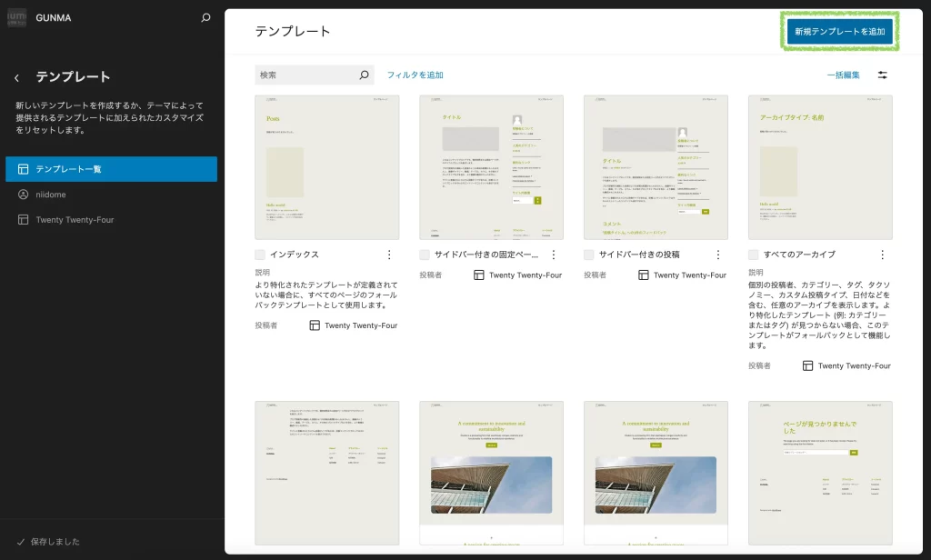Viewport: 931px width, 560px height.
Task: Click the search icon beside GUNMA site title
Action: [205, 17]
